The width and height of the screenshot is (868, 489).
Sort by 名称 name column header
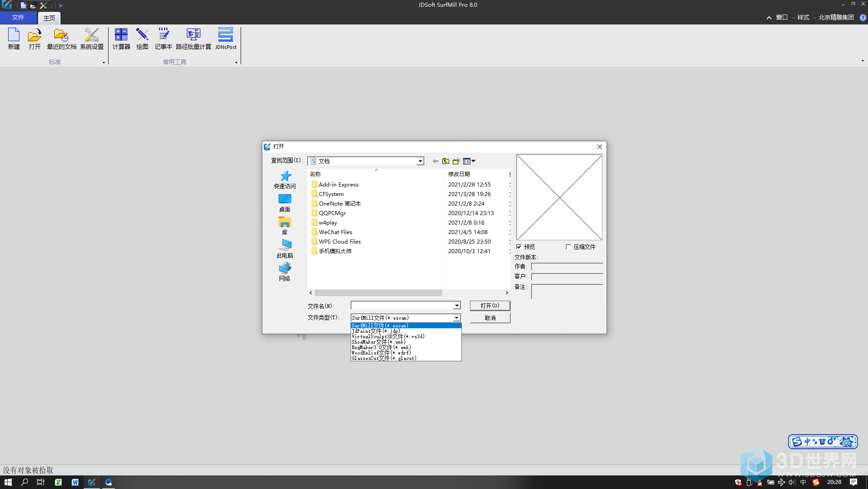[x=376, y=174]
